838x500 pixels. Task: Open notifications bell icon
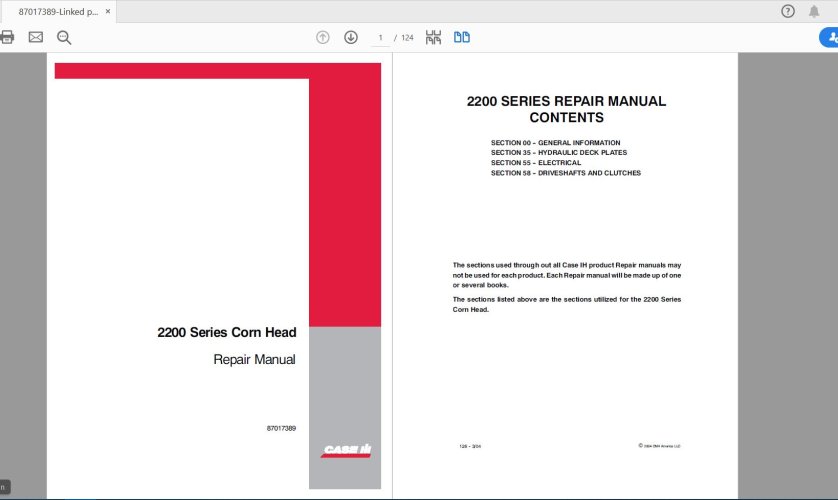814,11
